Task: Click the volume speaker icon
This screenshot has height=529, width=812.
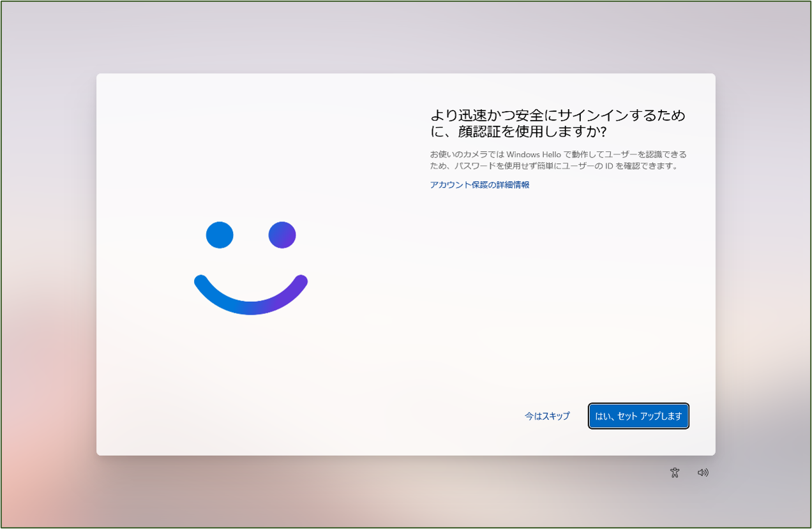Action: coord(703,473)
